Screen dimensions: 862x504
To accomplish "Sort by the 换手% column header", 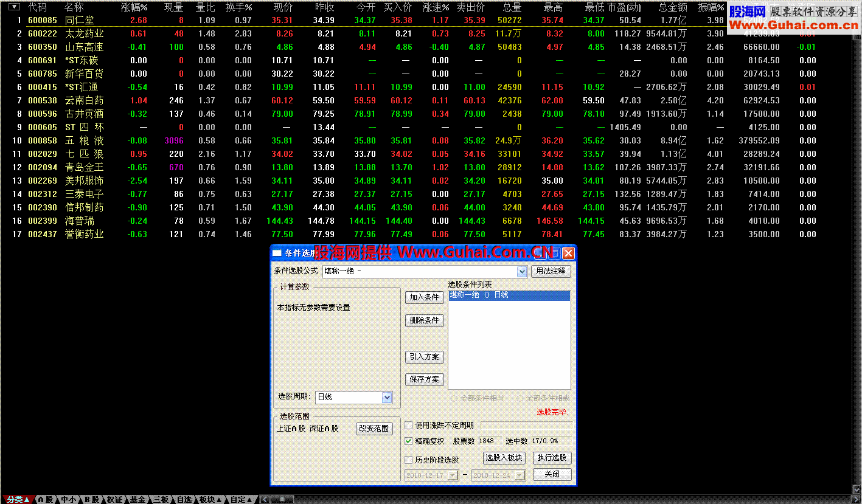I will pyautogui.click(x=238, y=7).
